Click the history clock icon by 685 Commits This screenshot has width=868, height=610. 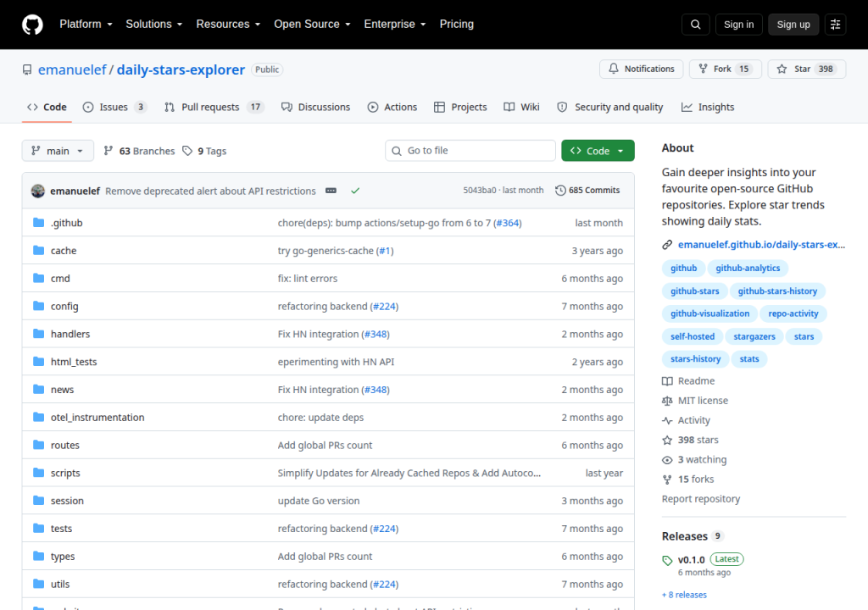(560, 191)
